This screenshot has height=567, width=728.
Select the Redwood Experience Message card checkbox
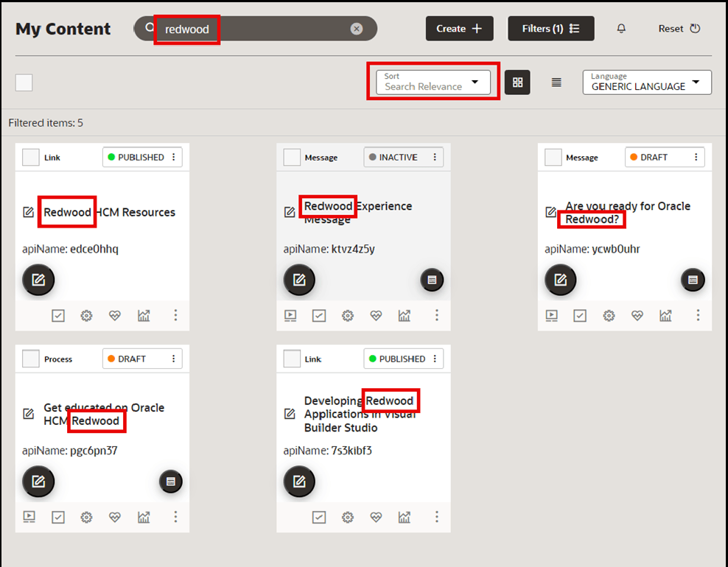(292, 158)
